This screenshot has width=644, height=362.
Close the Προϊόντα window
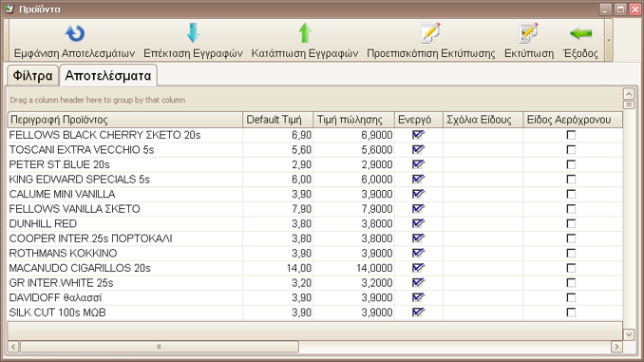[x=635, y=10]
